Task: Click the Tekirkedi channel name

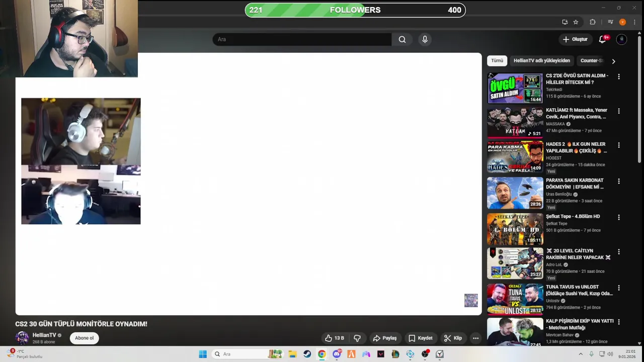Action: (x=554, y=89)
